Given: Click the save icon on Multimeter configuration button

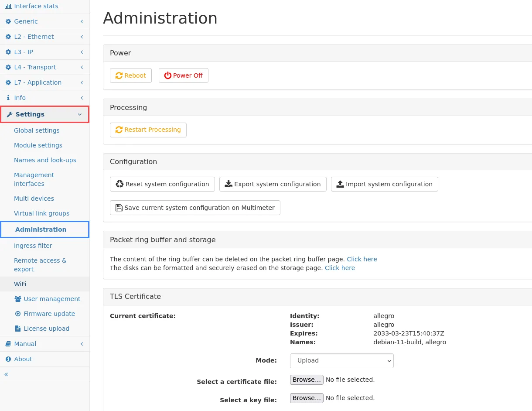Looking at the screenshot, I should 119,207.
